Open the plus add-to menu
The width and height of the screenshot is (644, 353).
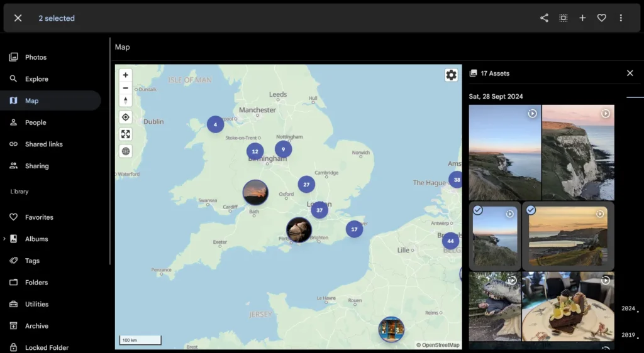click(x=582, y=18)
